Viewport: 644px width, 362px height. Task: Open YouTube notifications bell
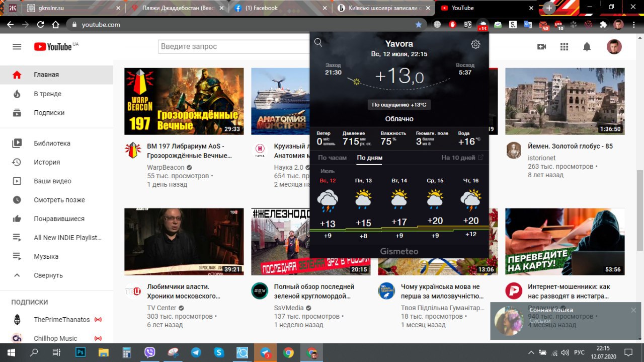587,46
